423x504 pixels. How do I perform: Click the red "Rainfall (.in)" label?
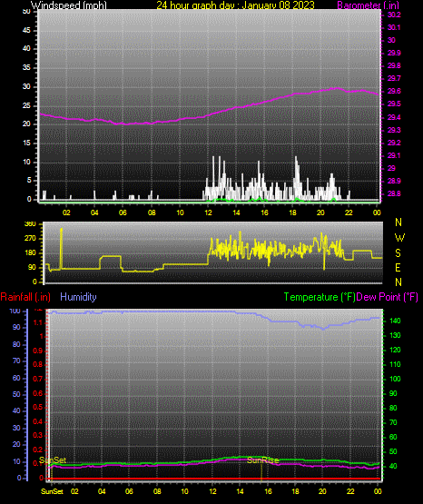[x=25, y=297]
